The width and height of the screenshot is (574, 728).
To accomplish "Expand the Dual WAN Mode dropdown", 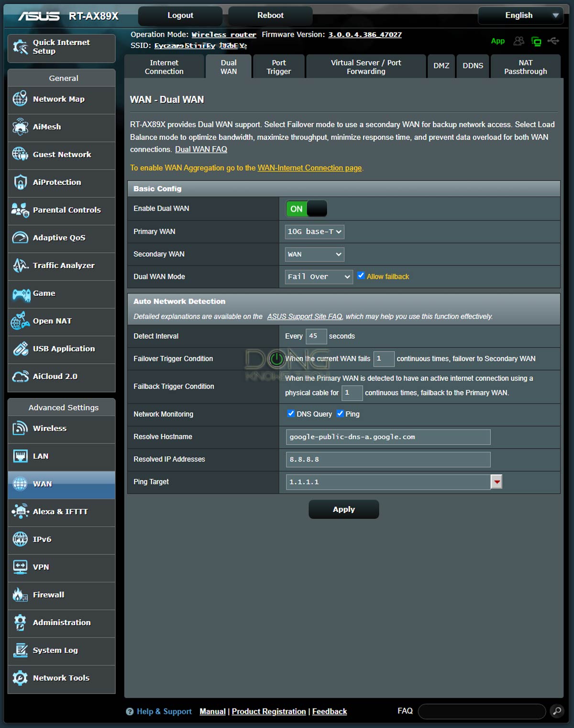I will pyautogui.click(x=319, y=277).
